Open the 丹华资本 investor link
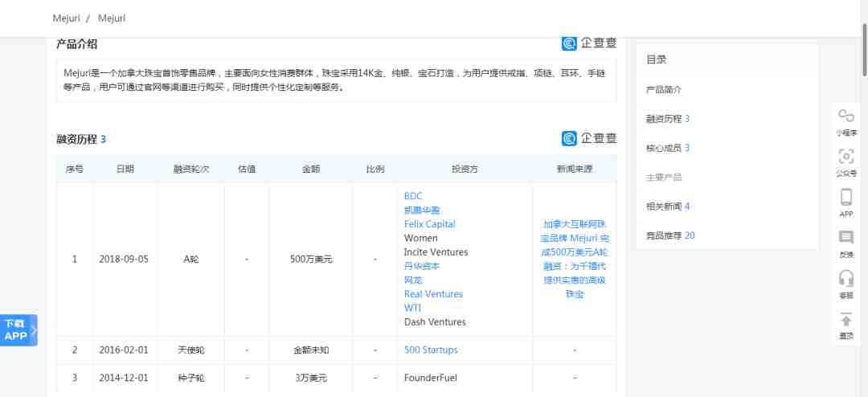This screenshot has width=868, height=397. coord(422,266)
